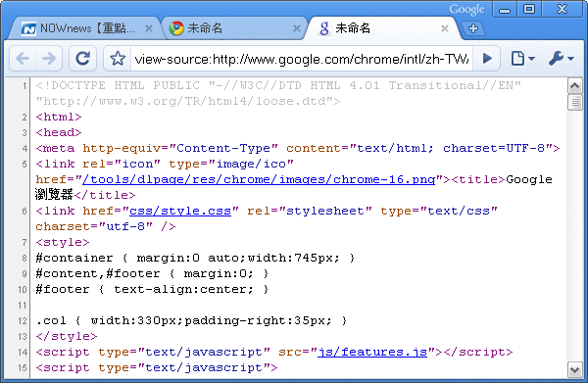Click the "<head>" tag on line 3
The height and width of the screenshot is (383, 588).
(x=59, y=132)
